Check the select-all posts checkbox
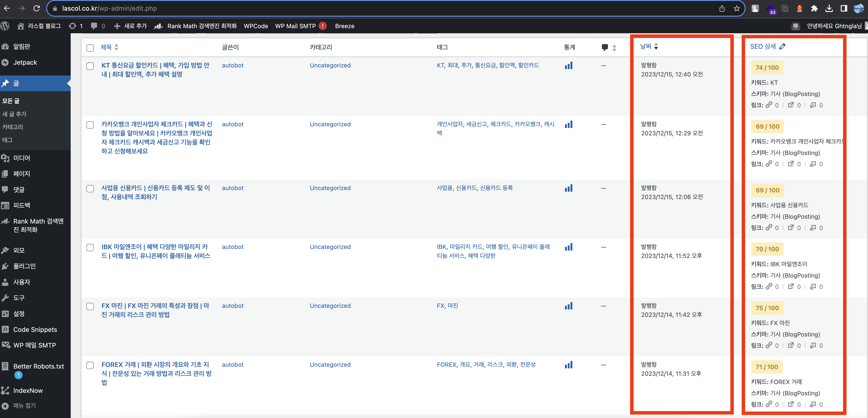Screen dimensions: 868x418 [90, 48]
